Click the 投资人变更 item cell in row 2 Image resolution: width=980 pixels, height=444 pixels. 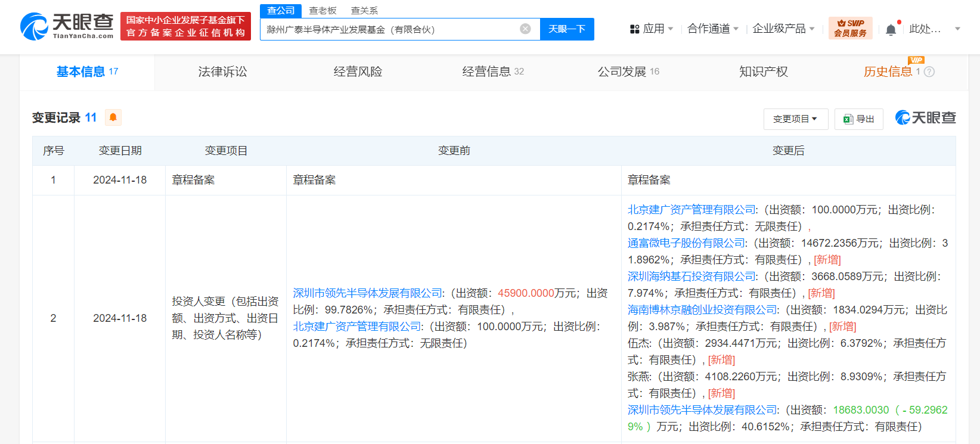click(225, 318)
